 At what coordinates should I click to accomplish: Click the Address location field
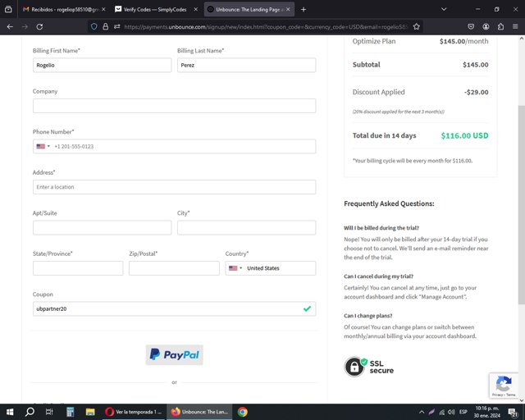click(174, 187)
